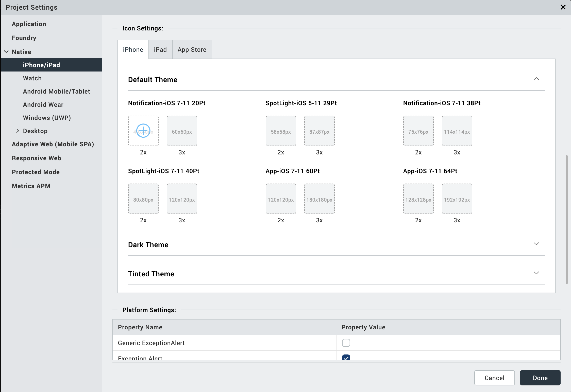Expand the Desktop tree node

[18, 131]
